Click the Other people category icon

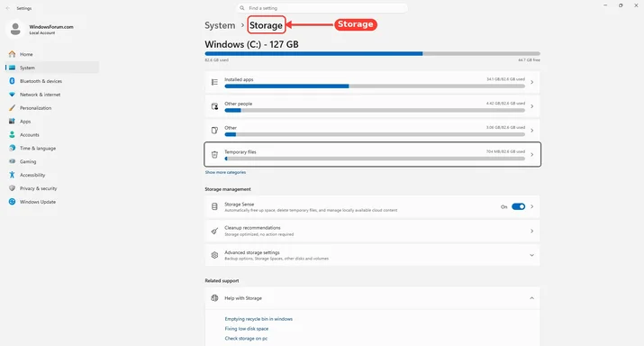tap(214, 106)
